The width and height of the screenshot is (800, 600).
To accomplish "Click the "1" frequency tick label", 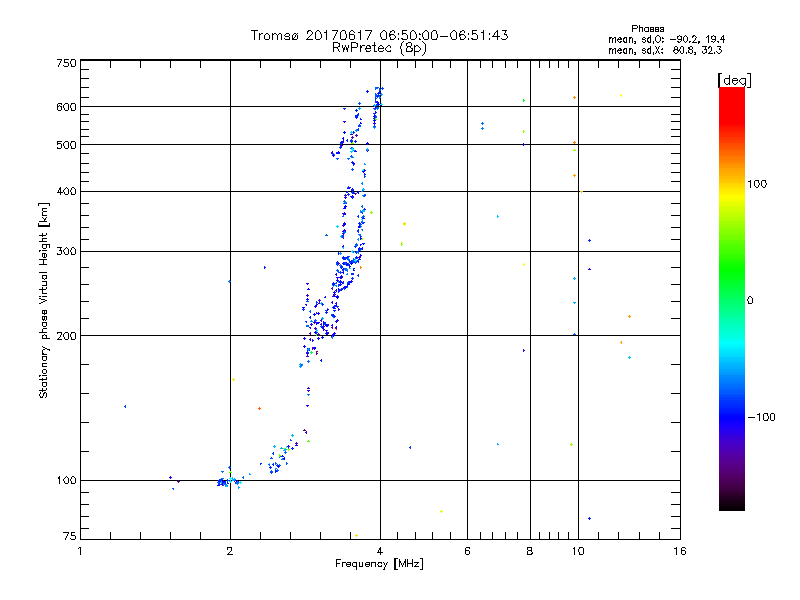I will click(80, 551).
